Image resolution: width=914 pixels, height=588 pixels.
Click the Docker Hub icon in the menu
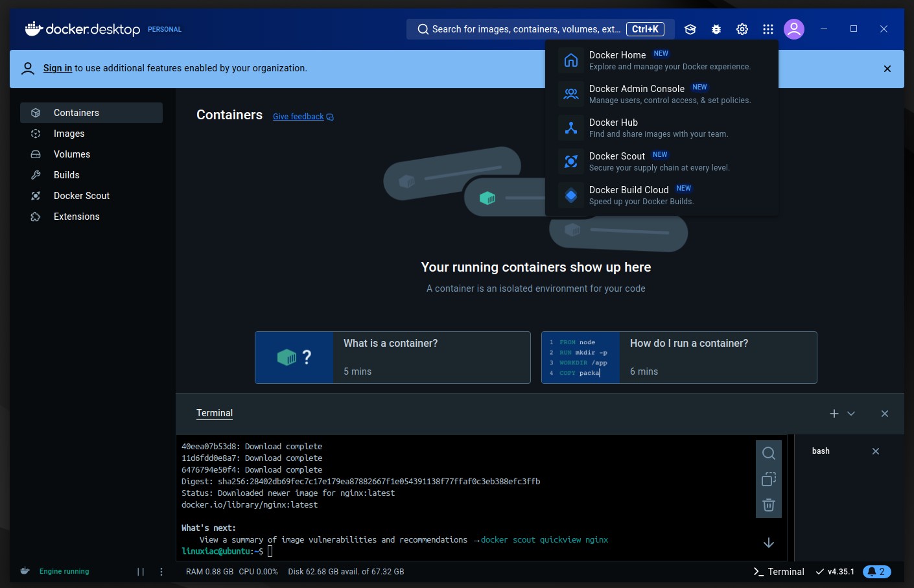coord(571,128)
